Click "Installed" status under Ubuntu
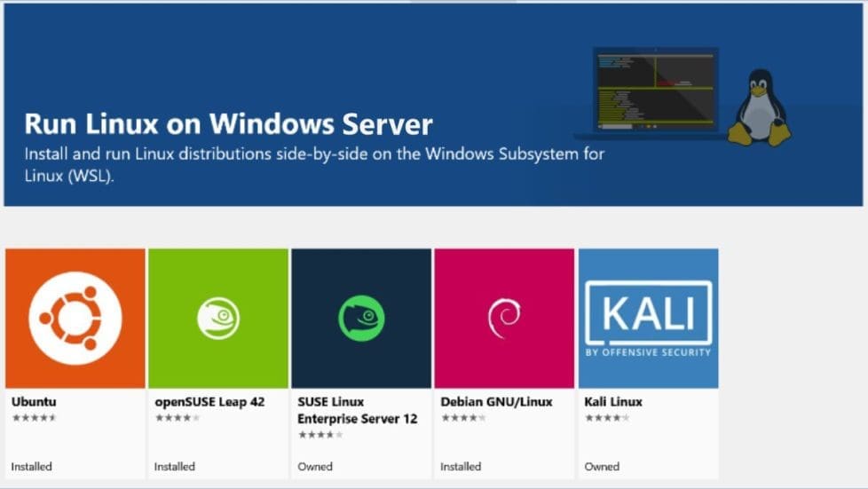This screenshot has height=489, width=868. (32, 466)
